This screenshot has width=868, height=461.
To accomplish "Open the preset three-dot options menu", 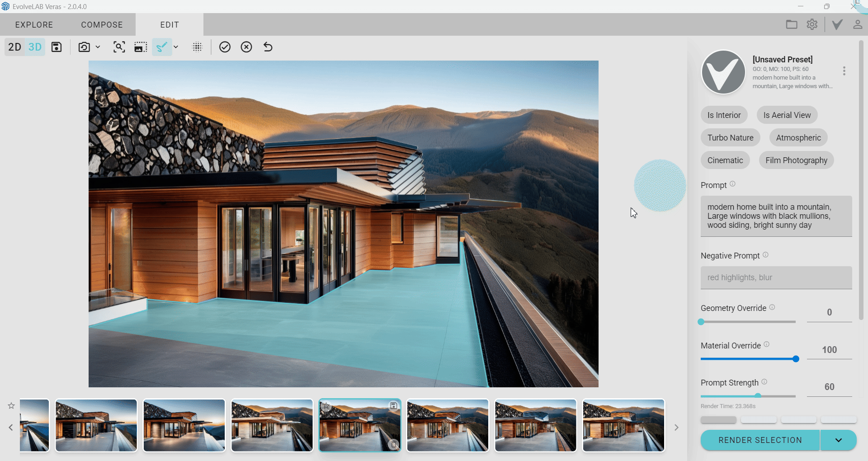I will point(844,71).
